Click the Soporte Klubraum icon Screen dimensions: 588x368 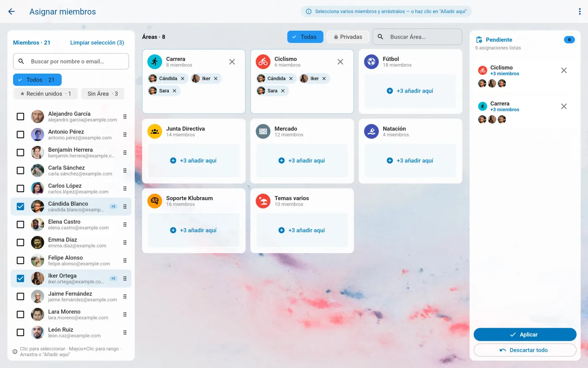click(x=155, y=201)
